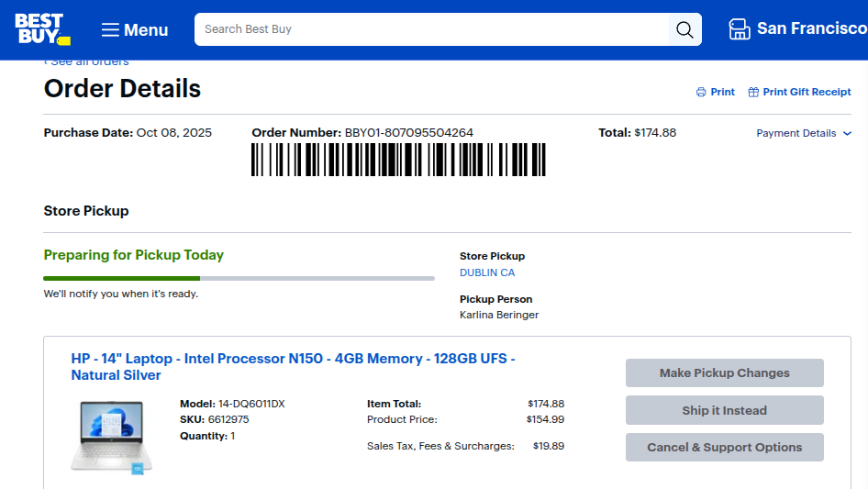Open the DUBLIN CA store link

click(487, 272)
